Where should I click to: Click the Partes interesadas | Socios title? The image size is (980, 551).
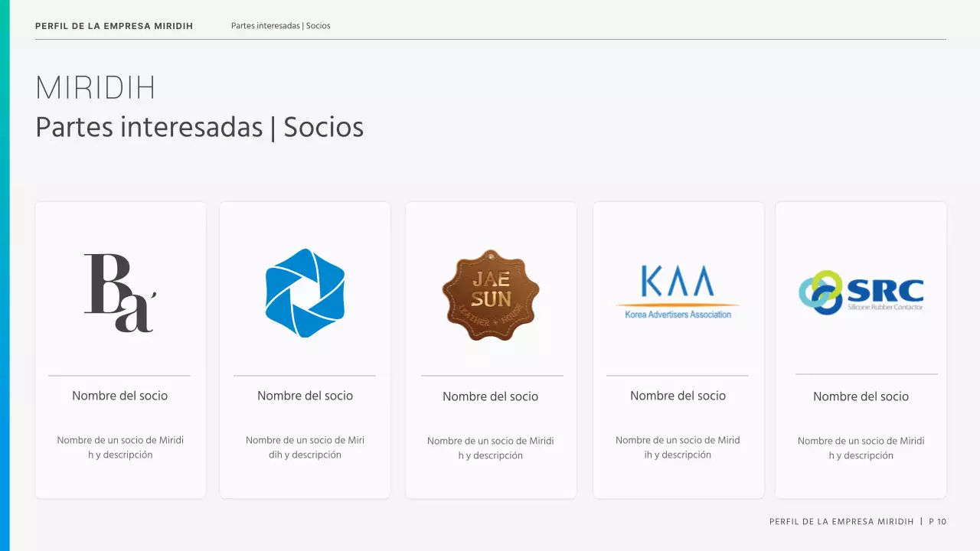pyautogui.click(x=199, y=127)
